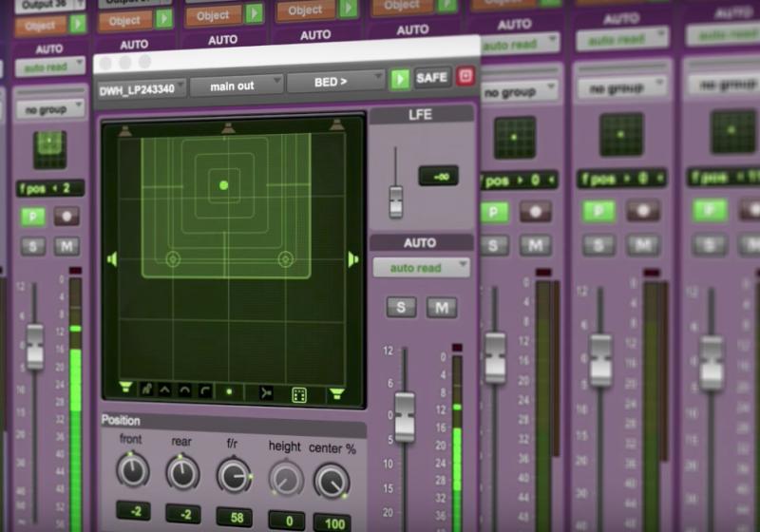Click the rear left speaker icon in panner
This screenshot has height=532, width=760.
(x=125, y=386)
